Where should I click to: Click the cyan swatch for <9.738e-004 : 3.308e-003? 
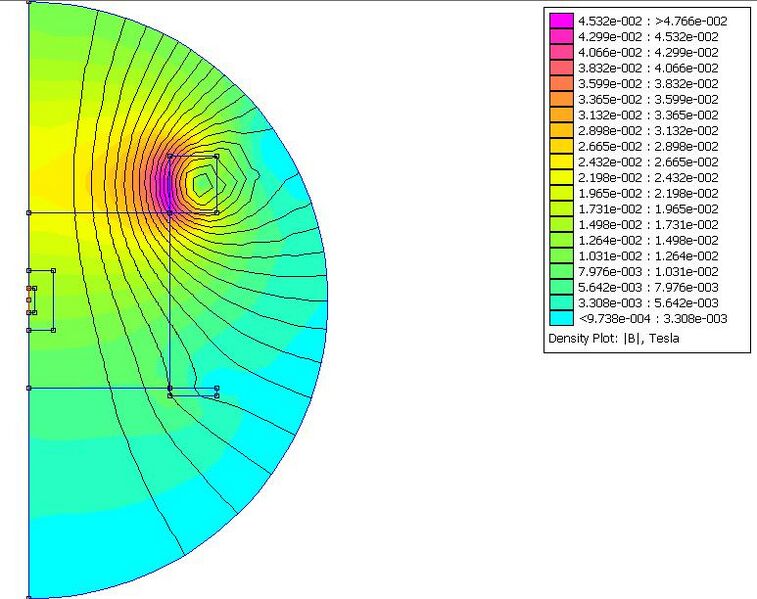click(560, 318)
